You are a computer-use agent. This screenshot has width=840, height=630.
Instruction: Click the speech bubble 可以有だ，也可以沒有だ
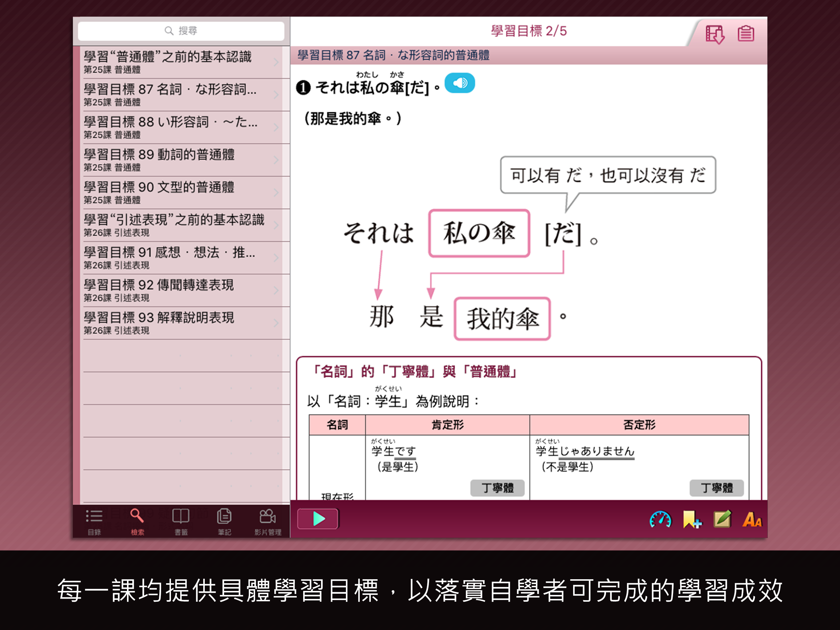pyautogui.click(x=608, y=175)
